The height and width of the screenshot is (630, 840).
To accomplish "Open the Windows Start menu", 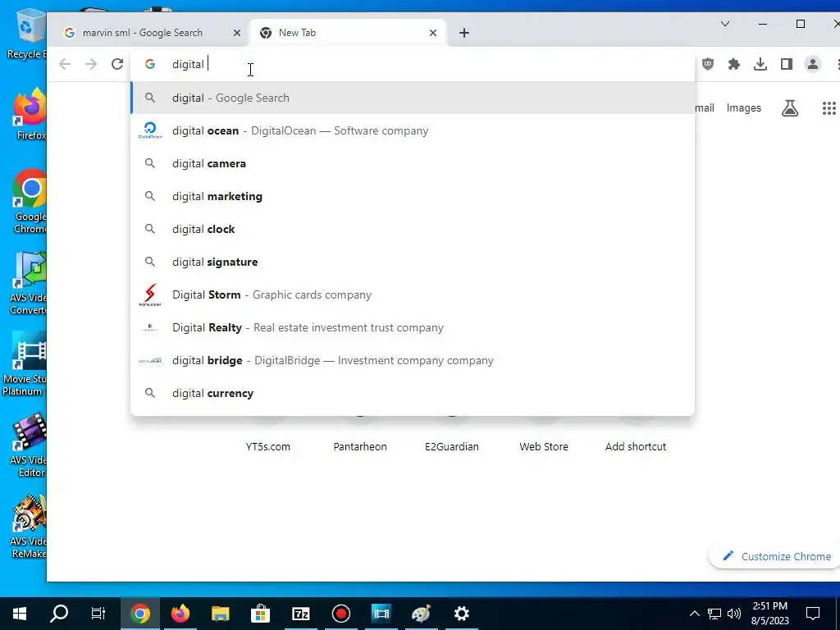I will click(x=20, y=613).
